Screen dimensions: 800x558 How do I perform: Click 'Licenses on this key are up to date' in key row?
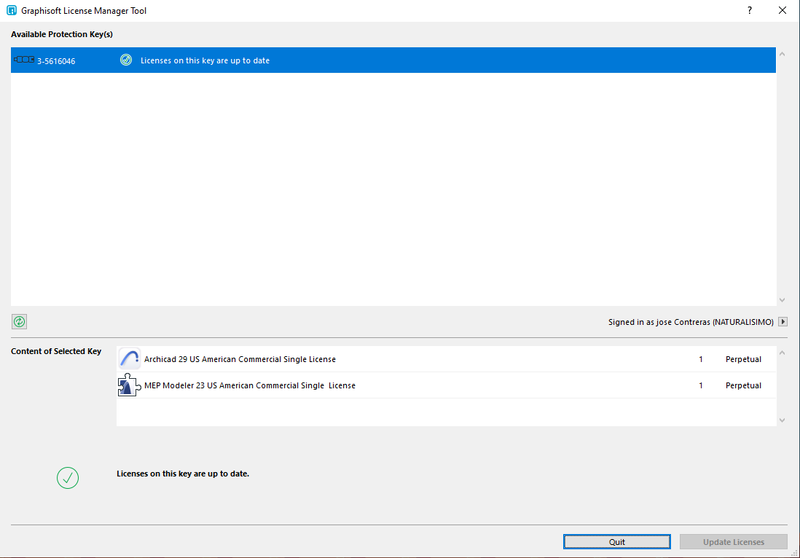coord(205,60)
